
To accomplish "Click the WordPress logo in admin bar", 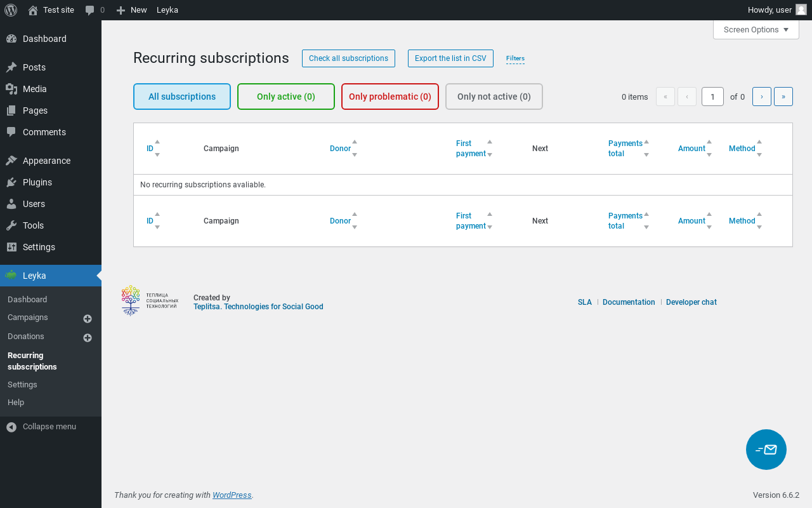I will pos(11,10).
